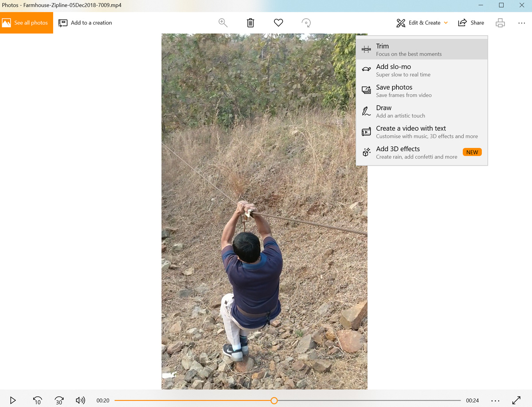Select Trim from the edit menu
The width and height of the screenshot is (532, 407).
click(x=421, y=49)
